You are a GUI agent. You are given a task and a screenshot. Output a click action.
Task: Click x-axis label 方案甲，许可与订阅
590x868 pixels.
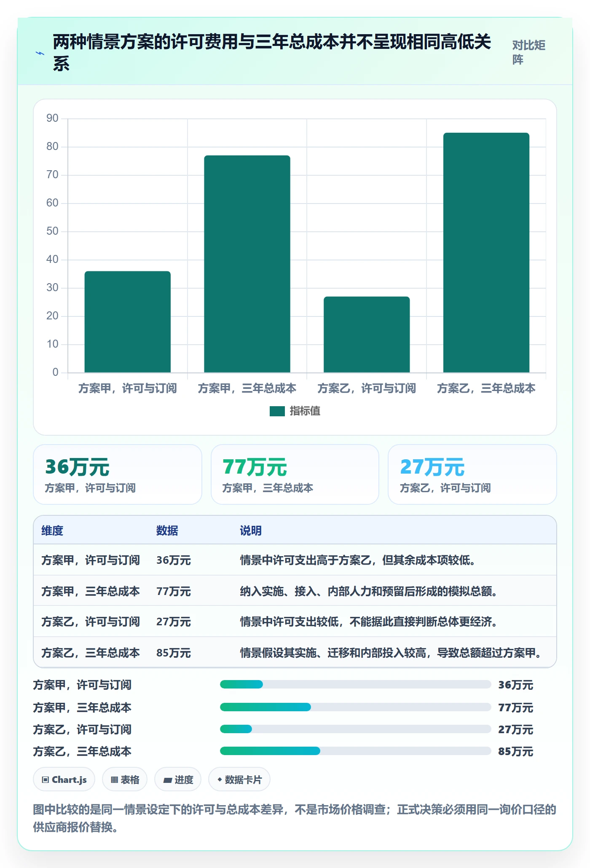pos(128,388)
